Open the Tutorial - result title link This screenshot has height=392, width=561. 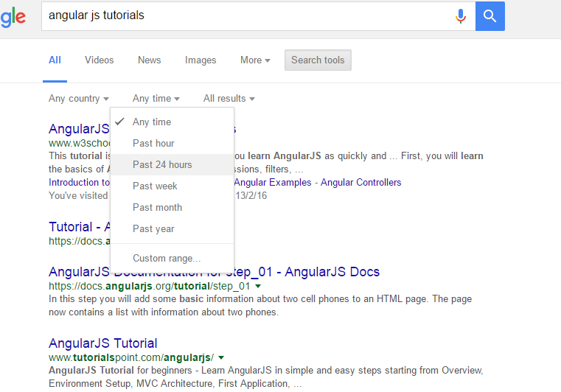(x=79, y=227)
